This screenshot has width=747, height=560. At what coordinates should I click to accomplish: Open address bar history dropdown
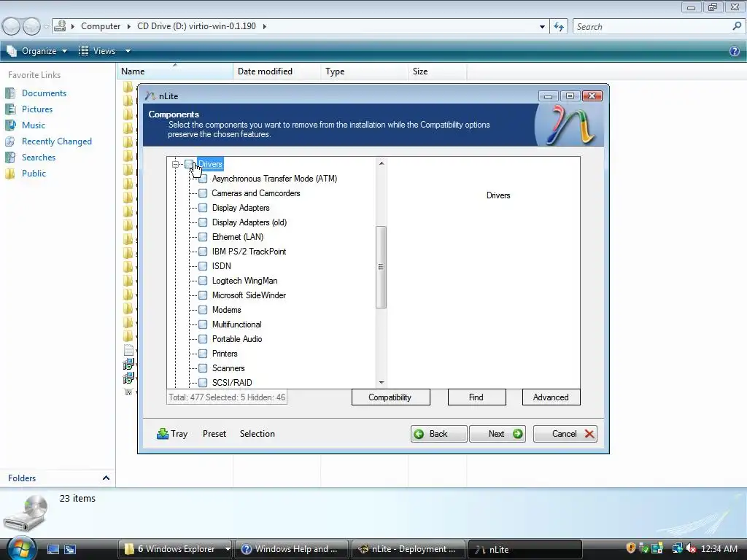pos(542,27)
